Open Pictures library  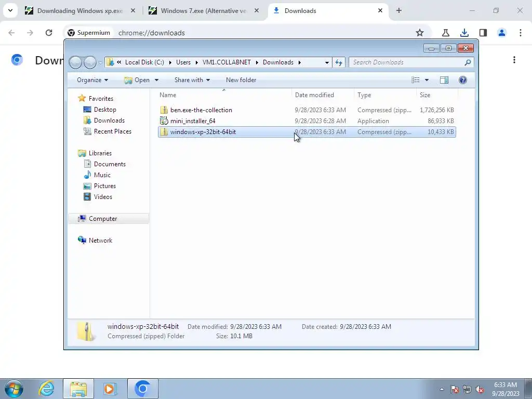[x=105, y=186]
